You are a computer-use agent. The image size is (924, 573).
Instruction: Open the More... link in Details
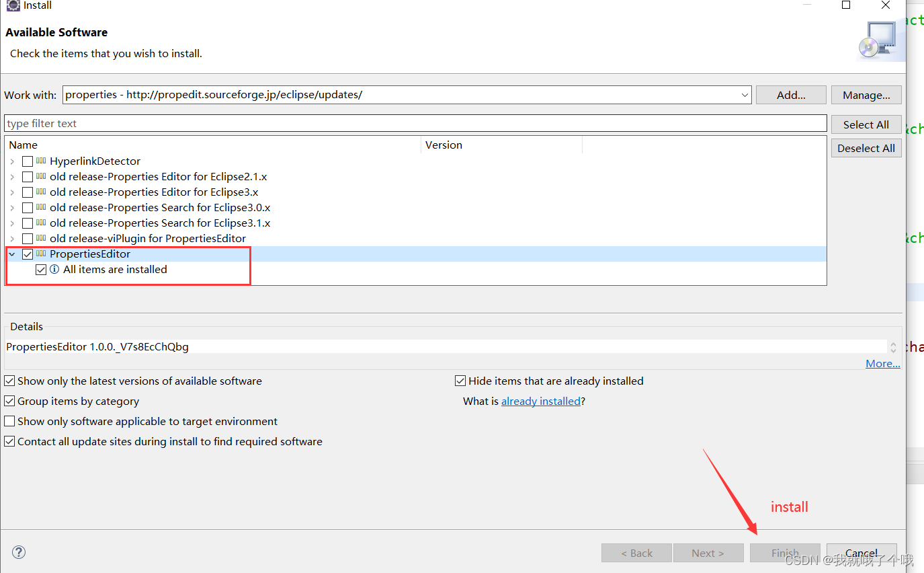coord(883,363)
